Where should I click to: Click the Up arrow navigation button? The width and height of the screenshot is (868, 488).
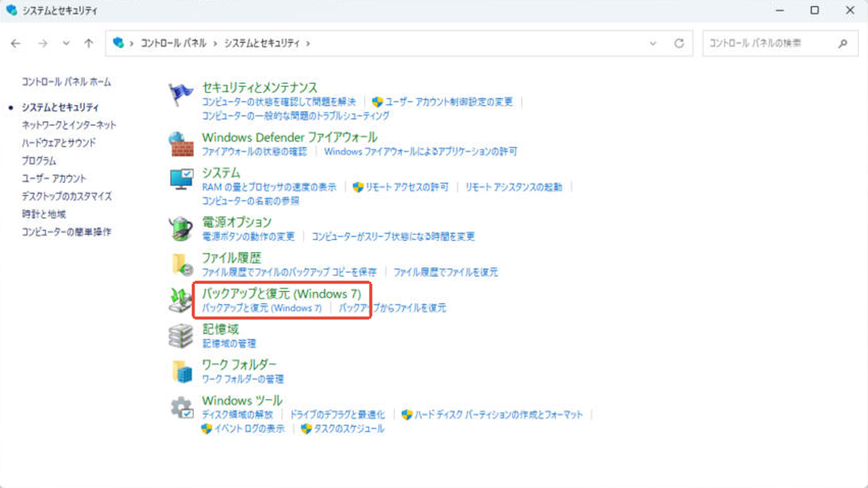[x=88, y=43]
